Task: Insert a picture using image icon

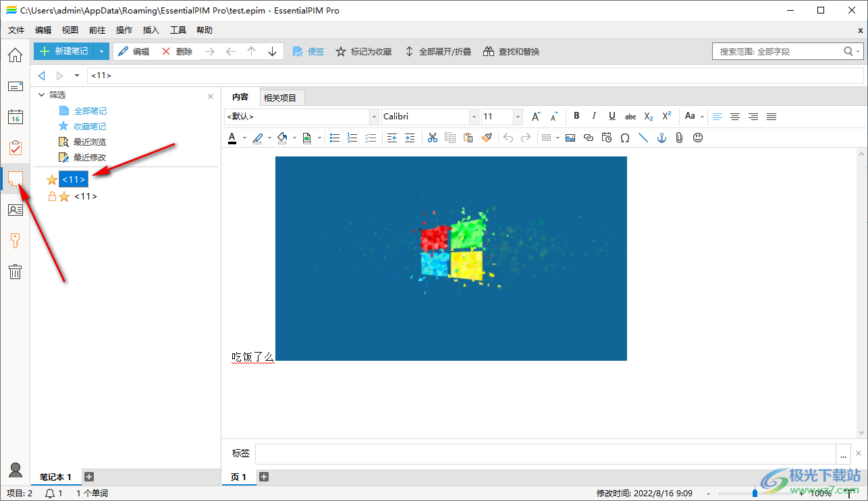Action: 570,138
